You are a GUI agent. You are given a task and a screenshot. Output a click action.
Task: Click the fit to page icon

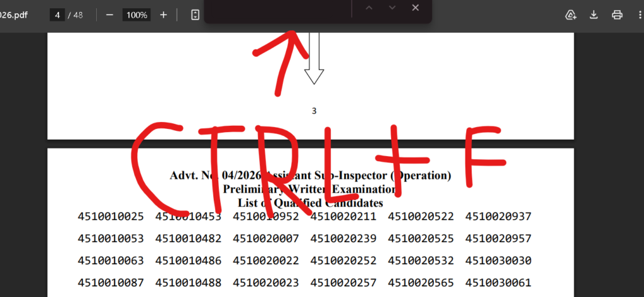[x=196, y=15]
